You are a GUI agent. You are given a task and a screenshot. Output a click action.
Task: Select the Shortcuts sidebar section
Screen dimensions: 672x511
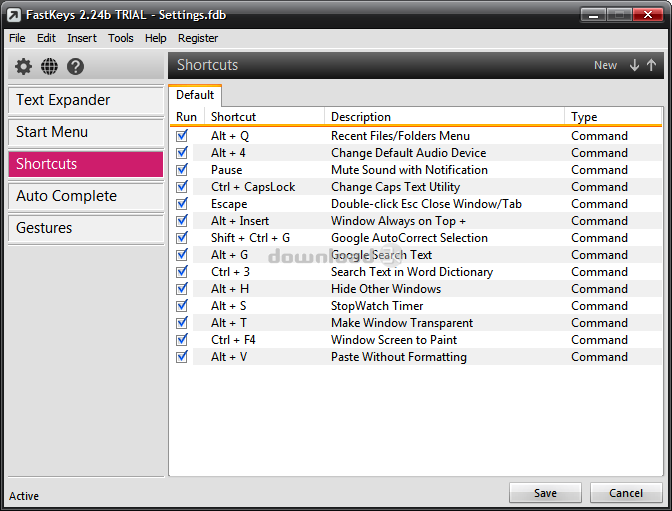86,164
